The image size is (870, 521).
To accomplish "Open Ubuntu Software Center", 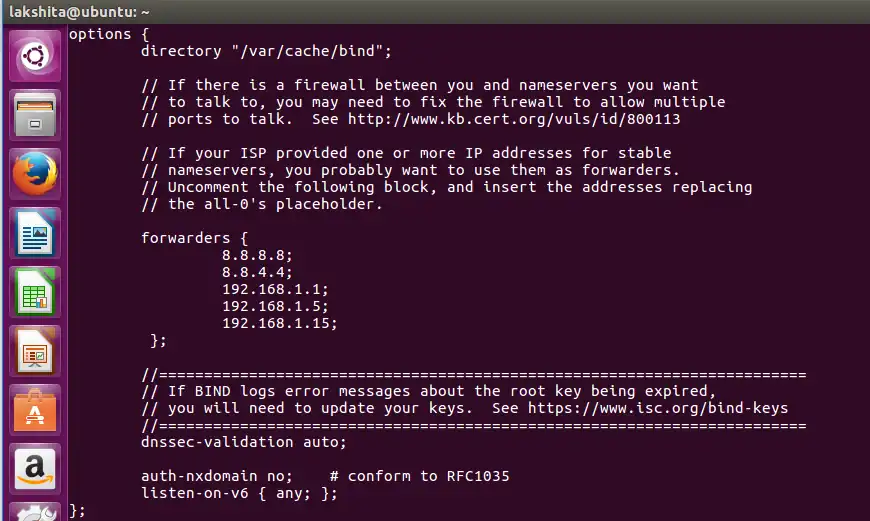I will tap(35, 410).
